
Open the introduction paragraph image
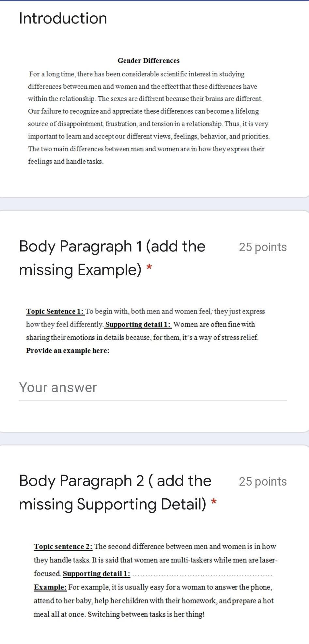tap(149, 111)
